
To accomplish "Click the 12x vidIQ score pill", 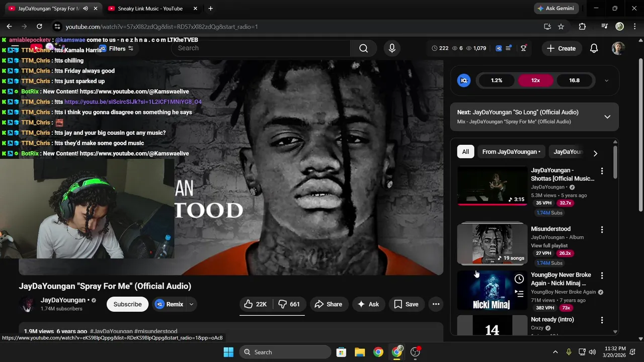I will [x=535, y=80].
